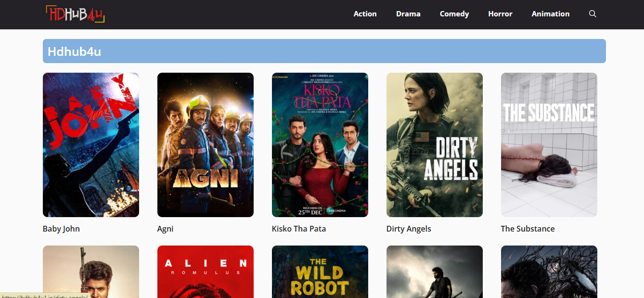Open the search magnifier icon
644x298 pixels.
(x=592, y=14)
